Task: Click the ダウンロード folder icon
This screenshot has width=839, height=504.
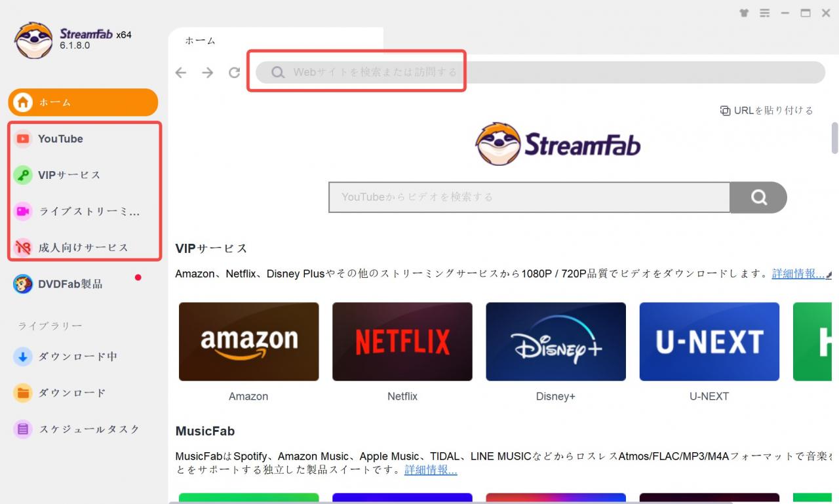Action: point(23,393)
